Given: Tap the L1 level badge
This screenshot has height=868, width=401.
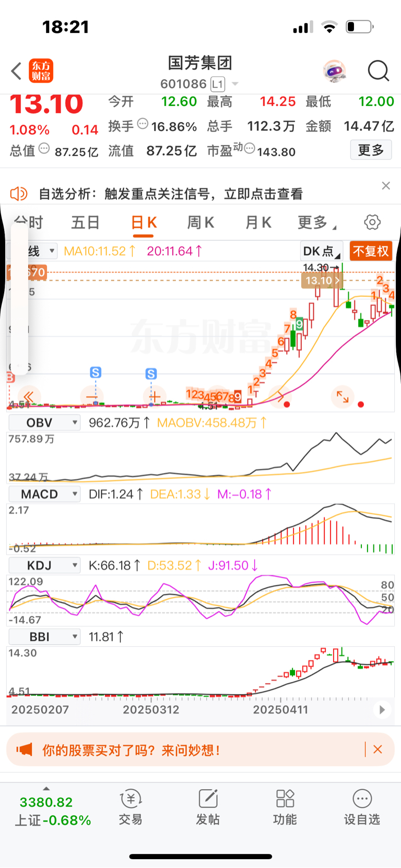Looking at the screenshot, I should [218, 84].
